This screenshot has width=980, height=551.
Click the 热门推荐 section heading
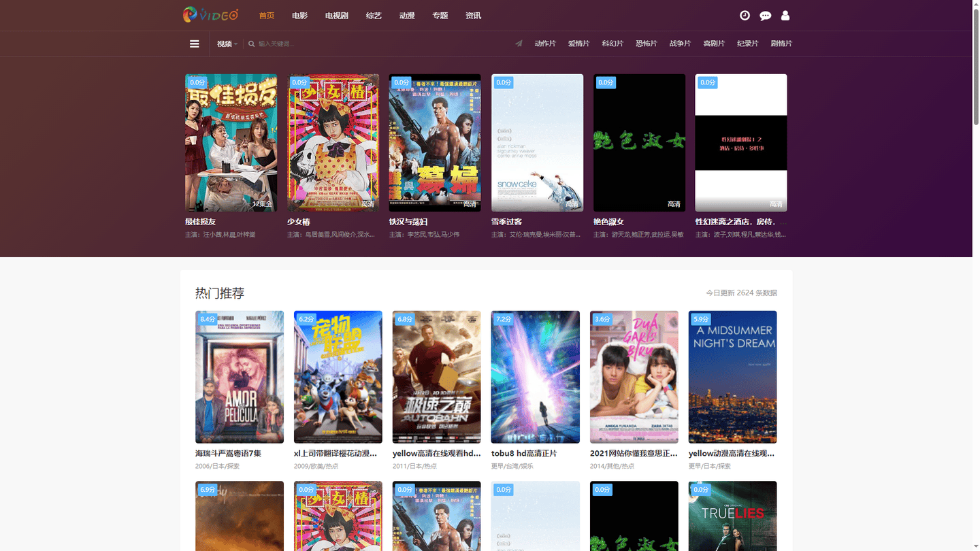pyautogui.click(x=220, y=293)
